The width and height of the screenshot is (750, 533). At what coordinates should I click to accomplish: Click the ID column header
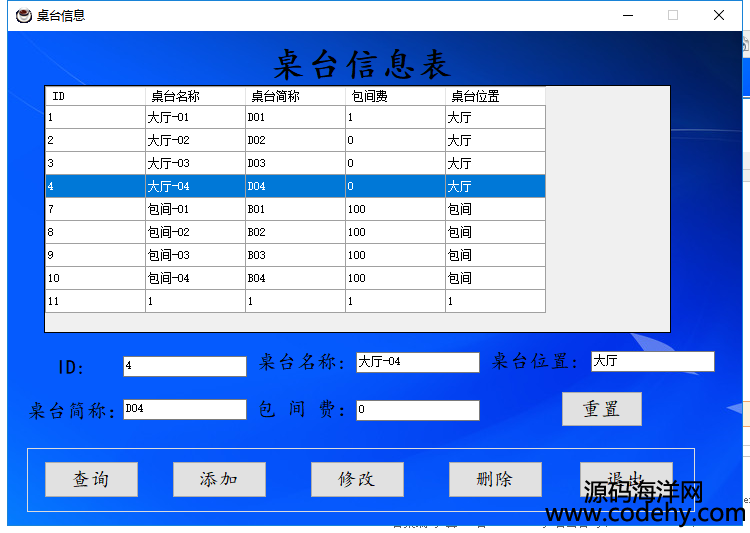96,96
